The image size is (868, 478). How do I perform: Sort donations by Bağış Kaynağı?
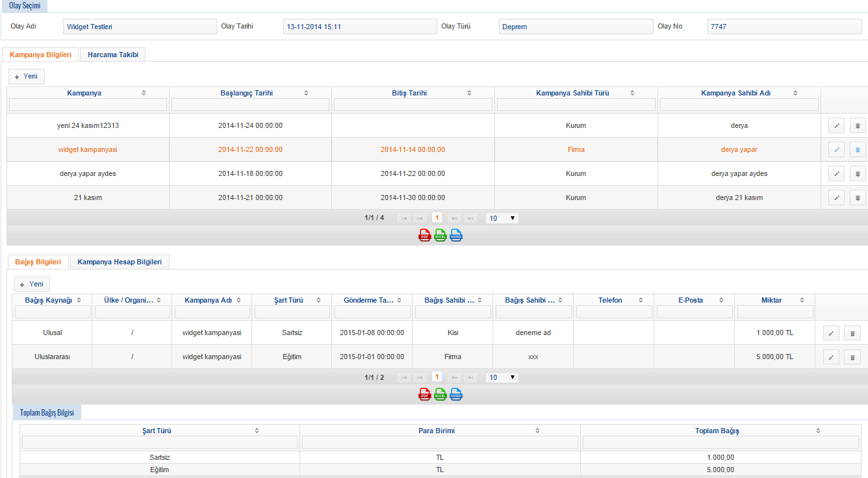click(x=79, y=301)
